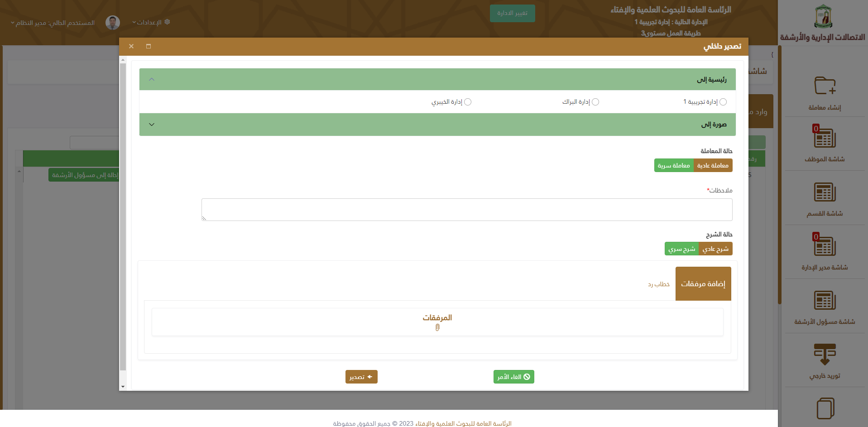Switch to the خطاب رد tab

[x=658, y=284]
